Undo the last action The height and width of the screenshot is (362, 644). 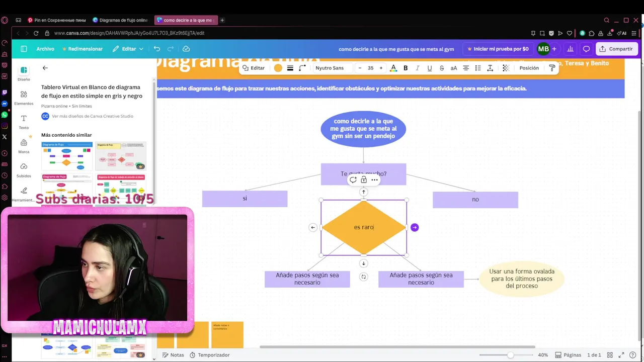coord(157,49)
